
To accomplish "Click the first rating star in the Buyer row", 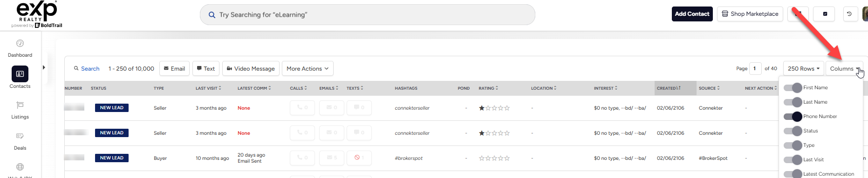I will (x=482, y=158).
